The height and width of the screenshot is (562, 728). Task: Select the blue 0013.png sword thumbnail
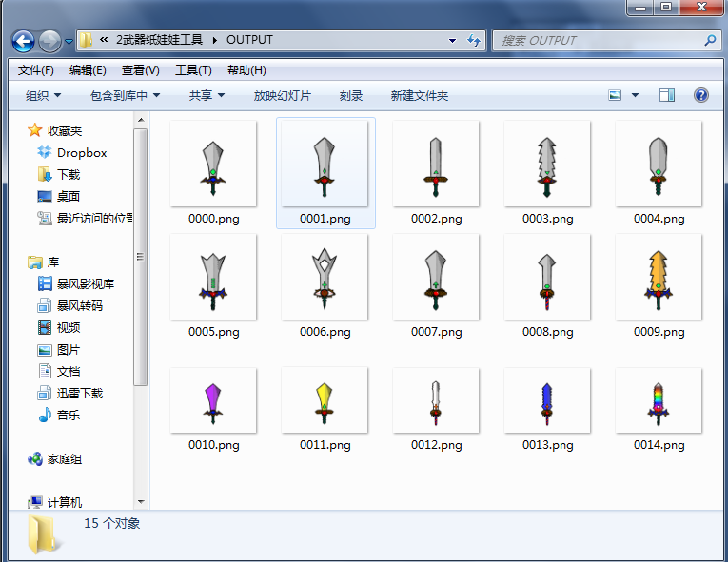547,400
